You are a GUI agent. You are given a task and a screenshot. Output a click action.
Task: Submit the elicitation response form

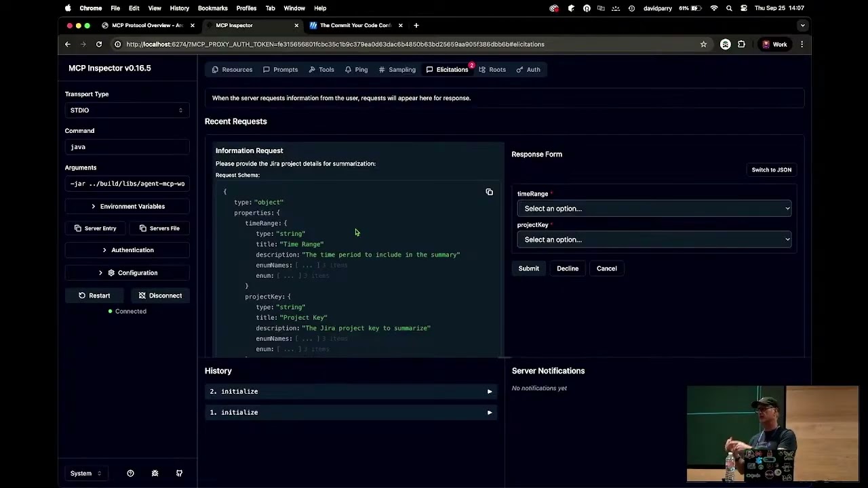click(528, 268)
